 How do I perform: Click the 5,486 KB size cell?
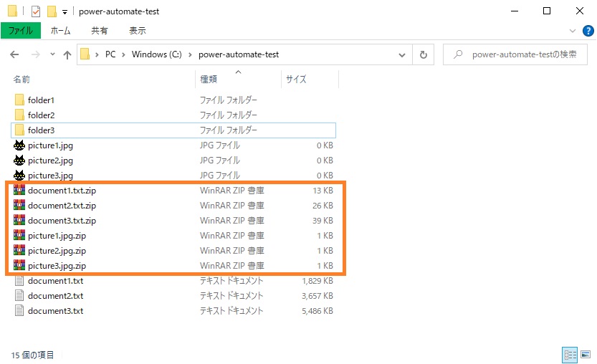pyautogui.click(x=317, y=311)
